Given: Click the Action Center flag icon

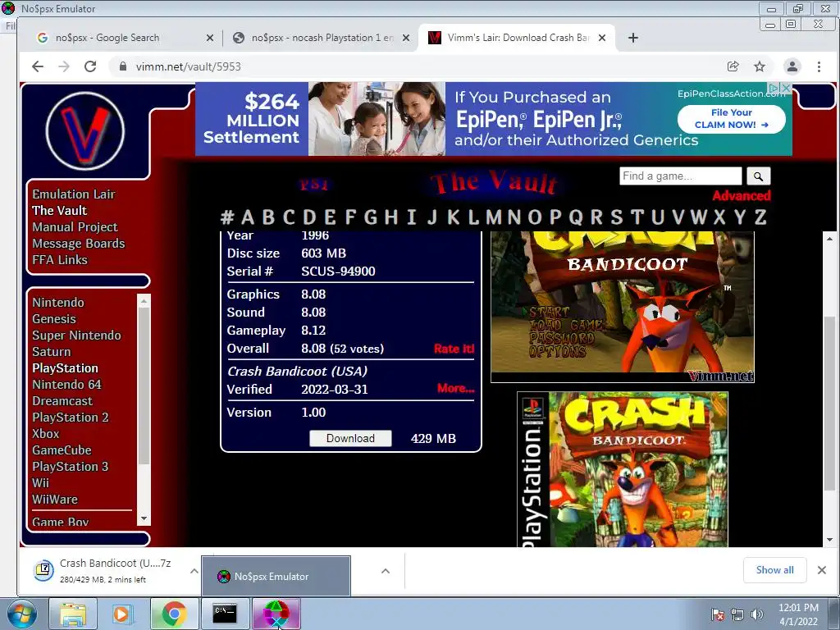Looking at the screenshot, I should (x=717, y=614).
